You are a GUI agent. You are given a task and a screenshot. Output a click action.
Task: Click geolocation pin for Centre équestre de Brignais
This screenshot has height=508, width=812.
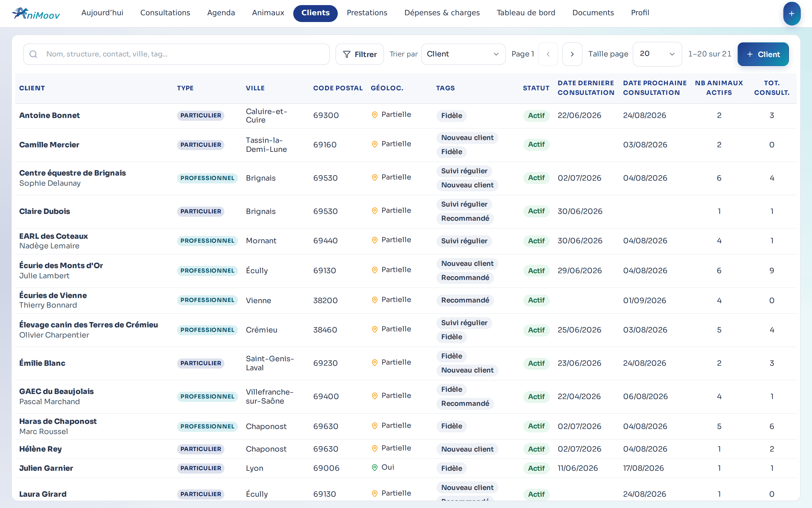[x=375, y=177]
